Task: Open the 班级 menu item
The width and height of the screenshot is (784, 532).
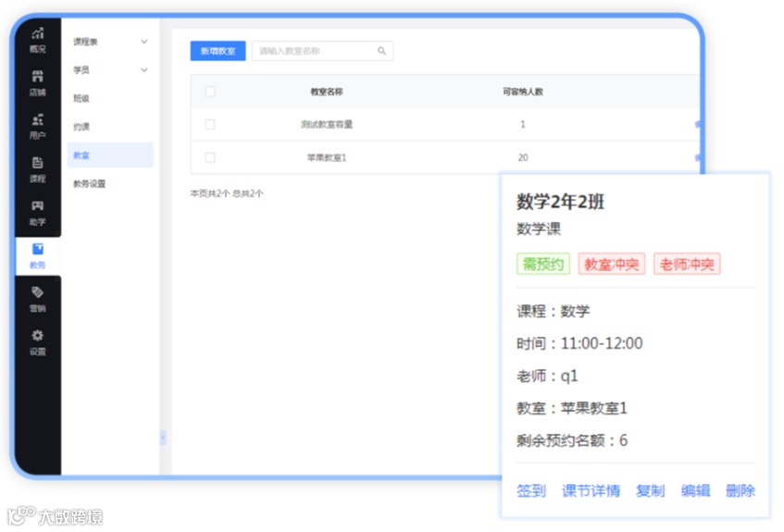Action: tap(81, 98)
